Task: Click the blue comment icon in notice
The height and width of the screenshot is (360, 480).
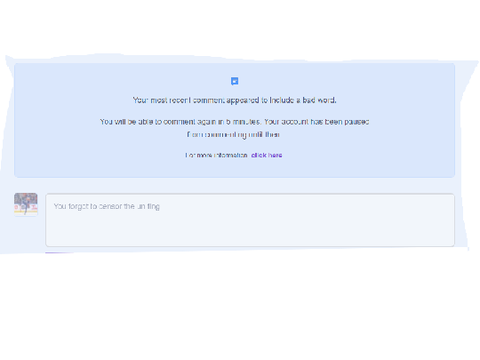Action: pos(235,81)
